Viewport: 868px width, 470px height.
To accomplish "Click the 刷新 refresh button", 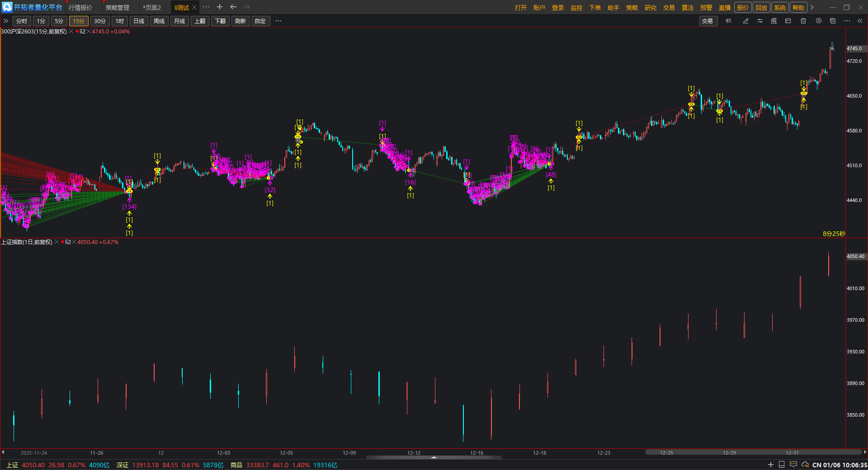I will [240, 21].
